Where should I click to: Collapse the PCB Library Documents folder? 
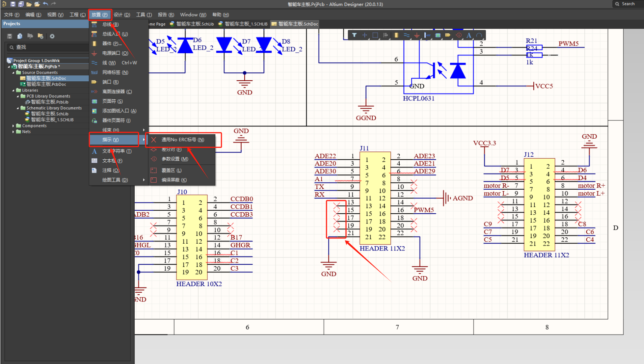coord(18,96)
